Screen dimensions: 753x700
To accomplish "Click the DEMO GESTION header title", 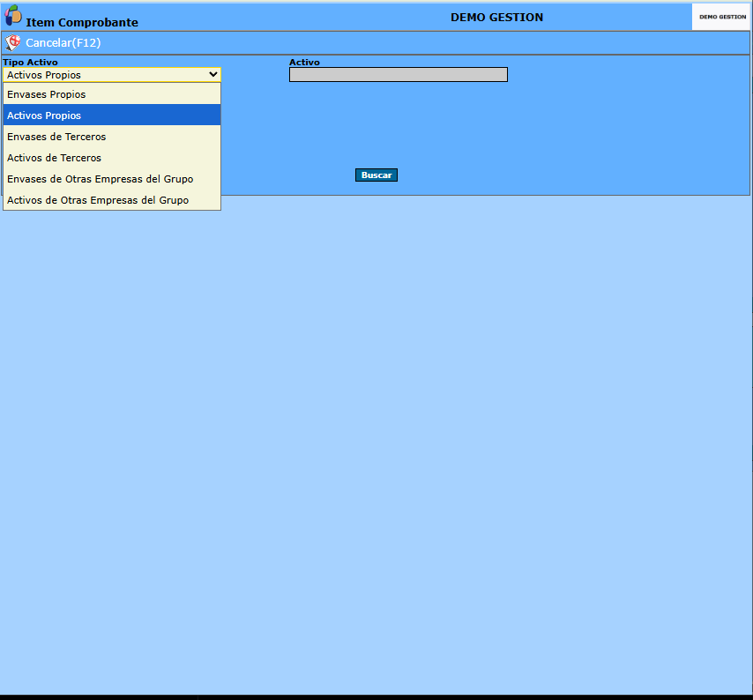I will 496,18.
